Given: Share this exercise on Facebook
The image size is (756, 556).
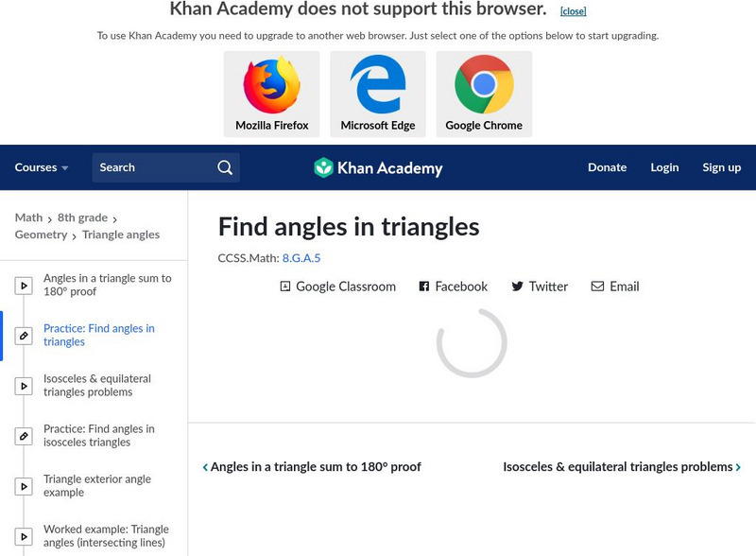Looking at the screenshot, I should 454,287.
